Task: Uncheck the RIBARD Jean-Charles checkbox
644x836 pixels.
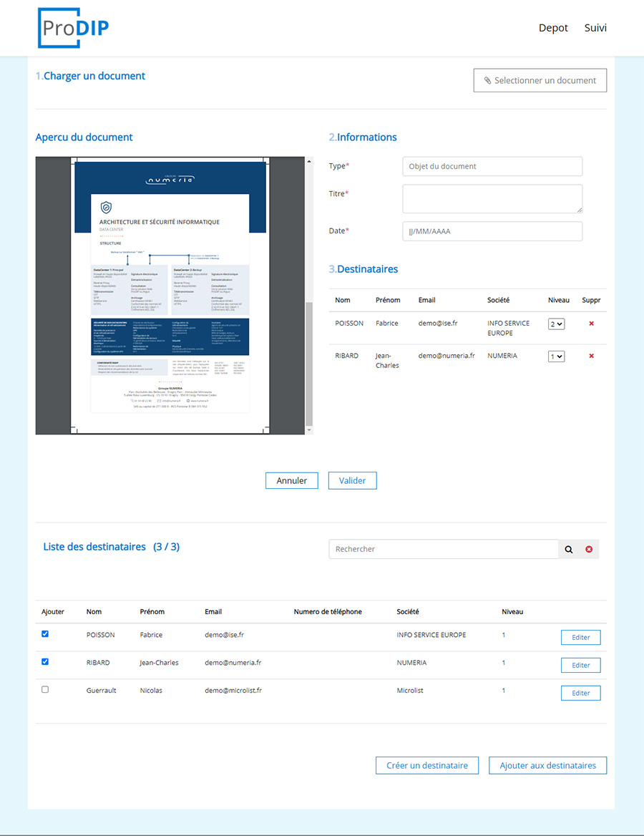Action: pos(45,662)
